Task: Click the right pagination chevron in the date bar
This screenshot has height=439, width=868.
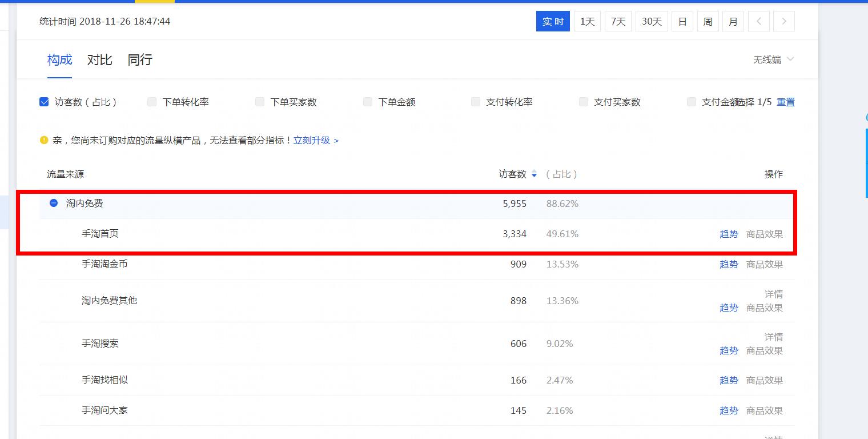Action: point(783,21)
